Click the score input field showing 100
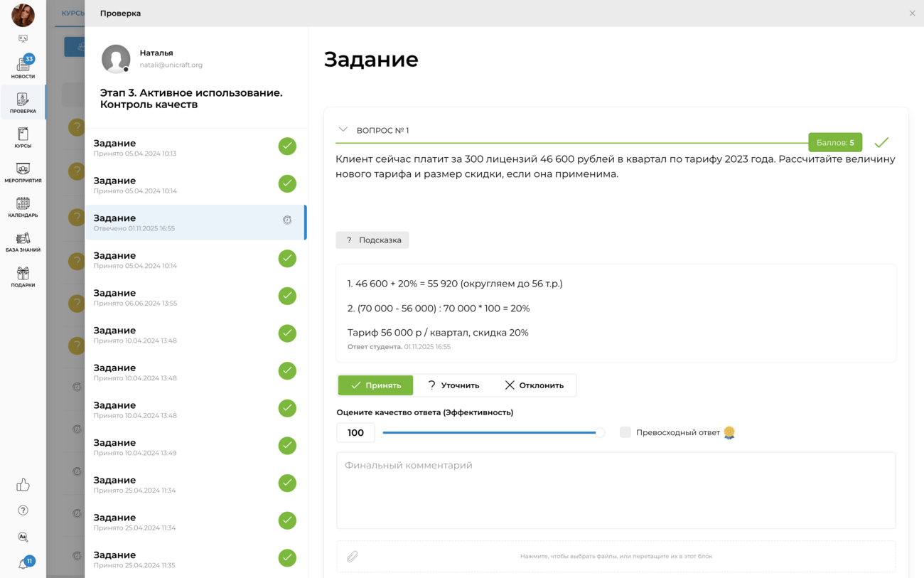Image resolution: width=924 pixels, height=578 pixels. pos(355,432)
